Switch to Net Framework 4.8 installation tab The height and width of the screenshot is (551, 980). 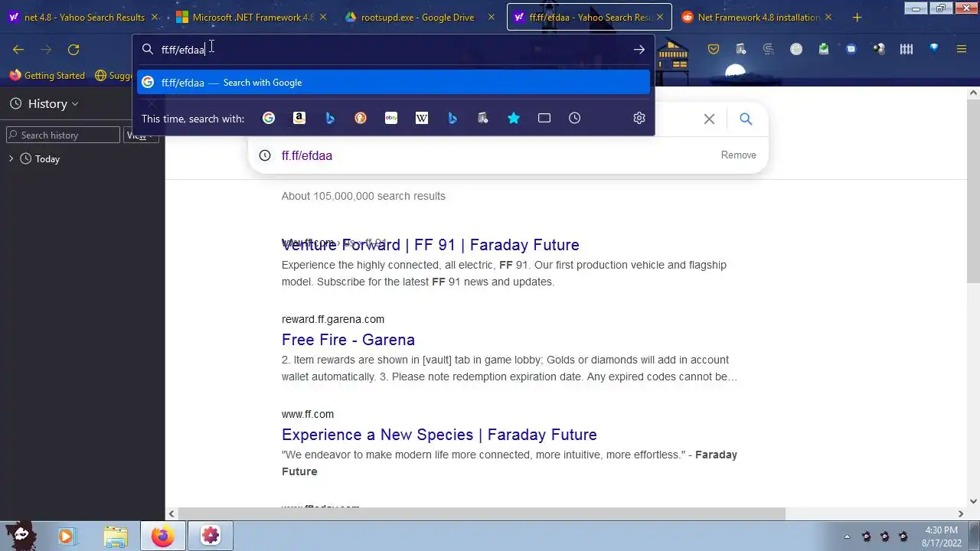[758, 17]
